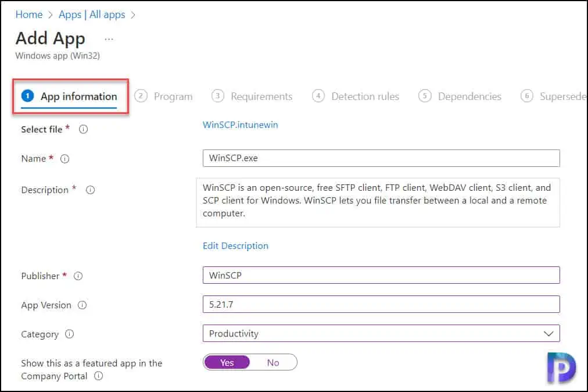Screen dimensions: 588x392
Task: Expand the Category Productivity dropdown
Action: tap(381, 333)
